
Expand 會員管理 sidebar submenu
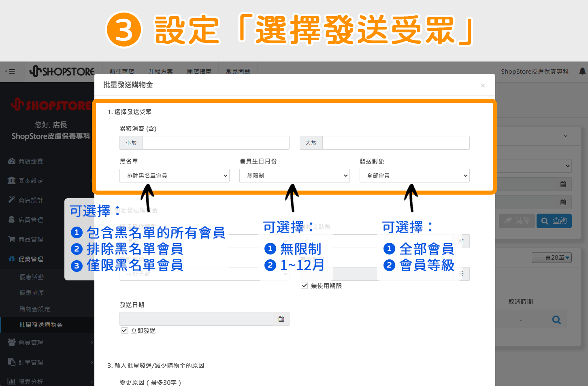click(x=92, y=343)
